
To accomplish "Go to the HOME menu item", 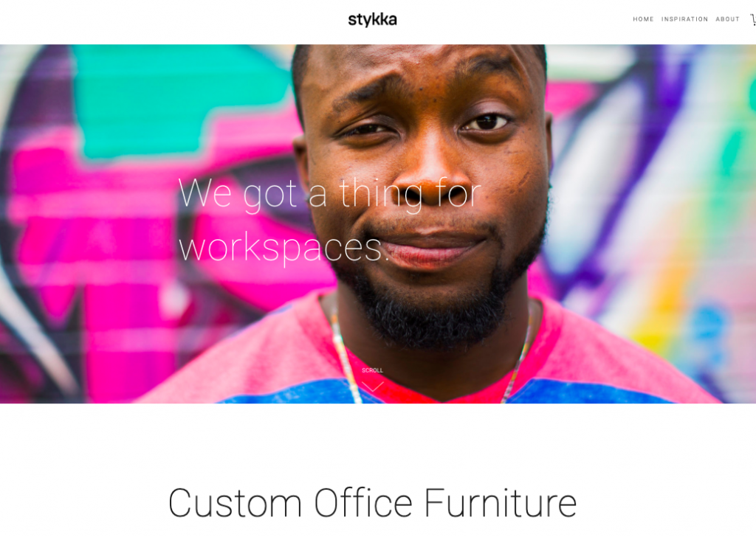I will point(643,19).
